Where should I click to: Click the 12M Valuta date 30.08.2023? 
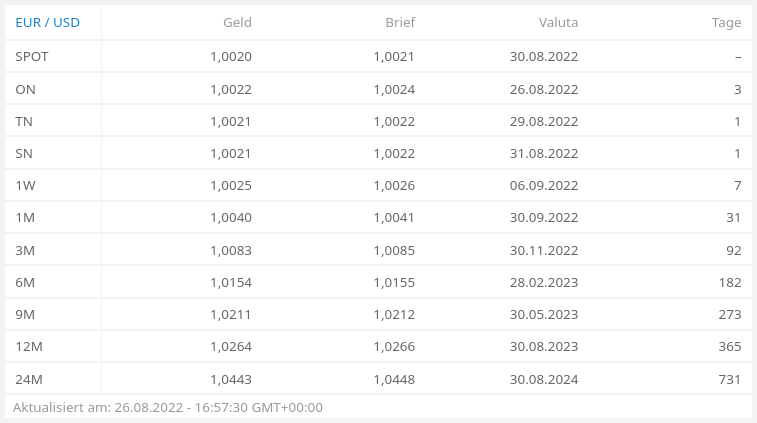click(x=544, y=346)
